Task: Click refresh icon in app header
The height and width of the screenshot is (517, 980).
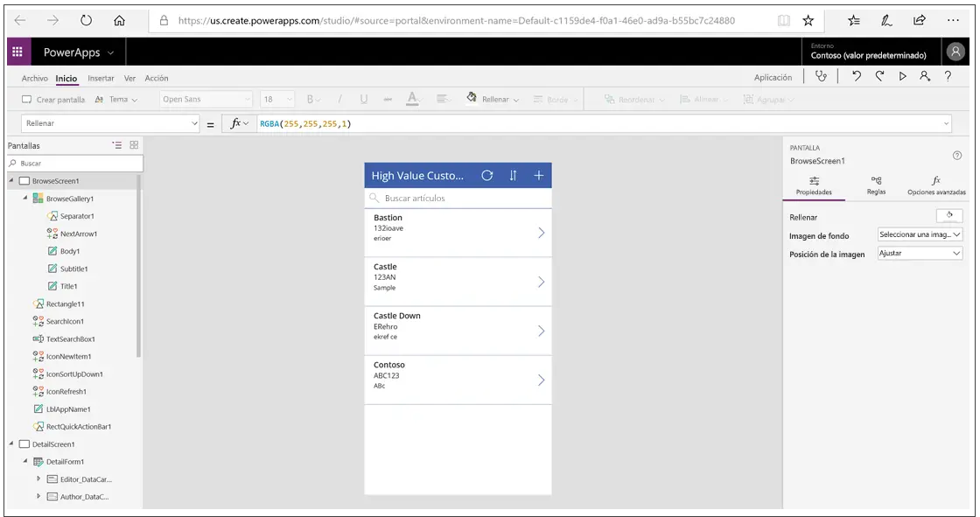Action: click(x=486, y=176)
